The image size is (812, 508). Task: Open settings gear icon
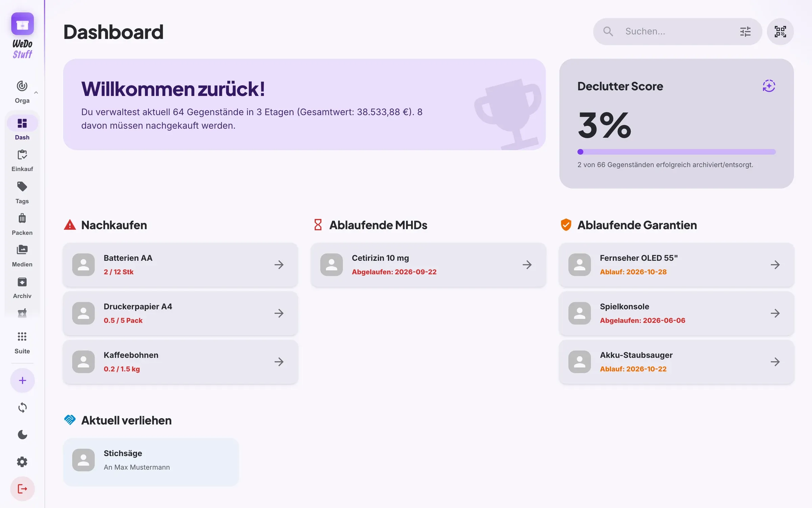click(x=22, y=462)
